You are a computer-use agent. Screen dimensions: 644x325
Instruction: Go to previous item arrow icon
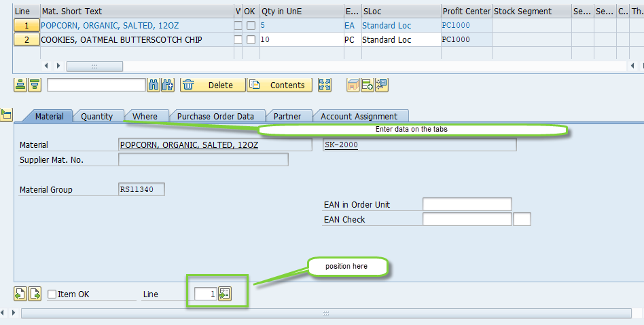20,294
